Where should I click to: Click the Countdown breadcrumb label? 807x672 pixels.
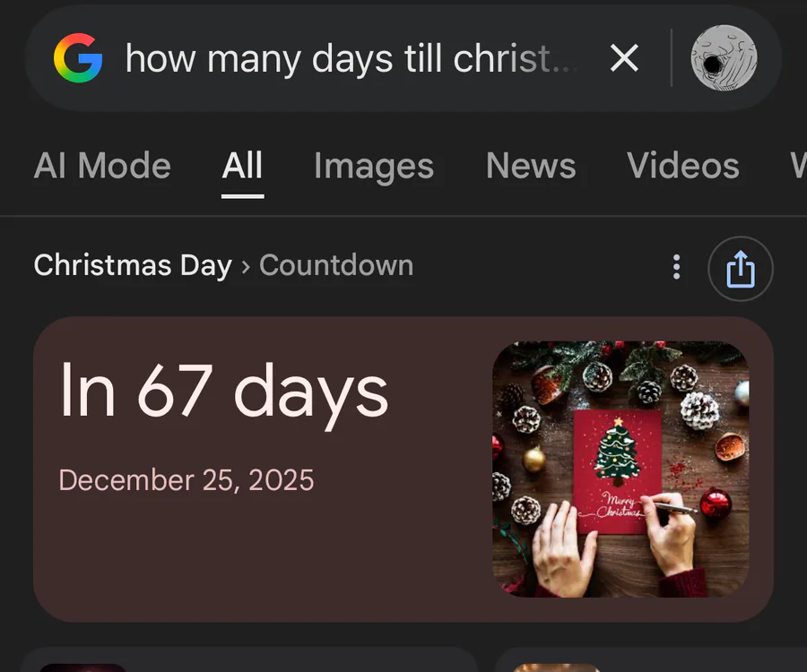tap(336, 266)
